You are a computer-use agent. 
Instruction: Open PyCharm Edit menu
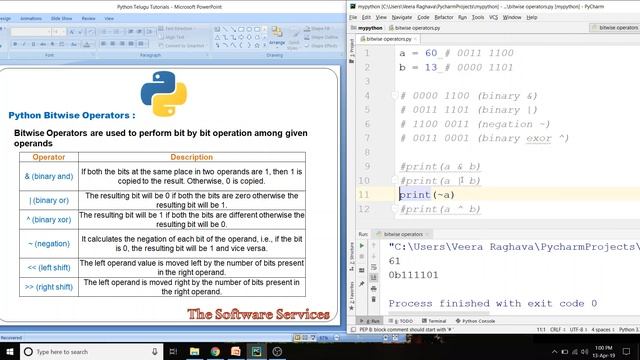[x=367, y=18]
